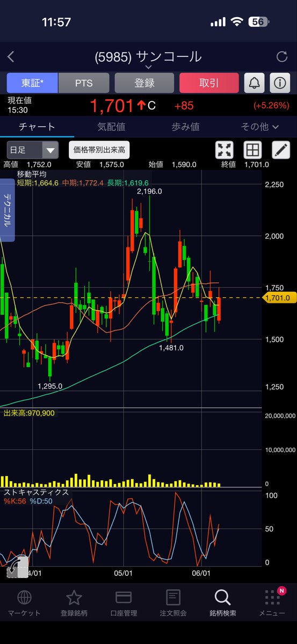Tap the 中期:1,772.4 moving average value
Screen dimensions: 297x644
point(83,183)
